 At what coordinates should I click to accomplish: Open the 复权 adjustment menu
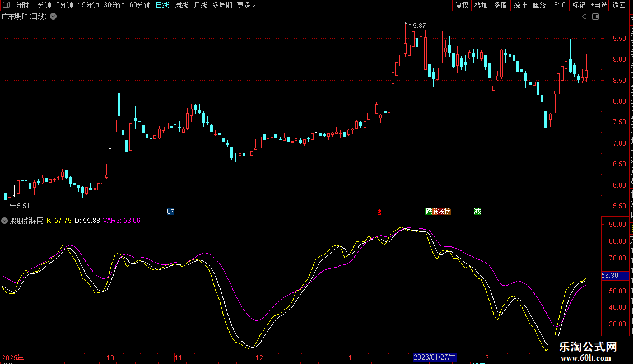point(462,5)
